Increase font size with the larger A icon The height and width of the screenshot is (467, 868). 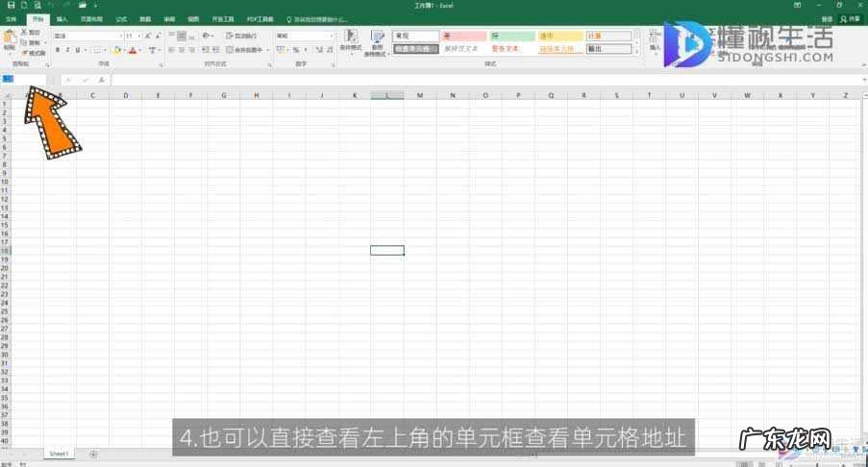pos(148,36)
